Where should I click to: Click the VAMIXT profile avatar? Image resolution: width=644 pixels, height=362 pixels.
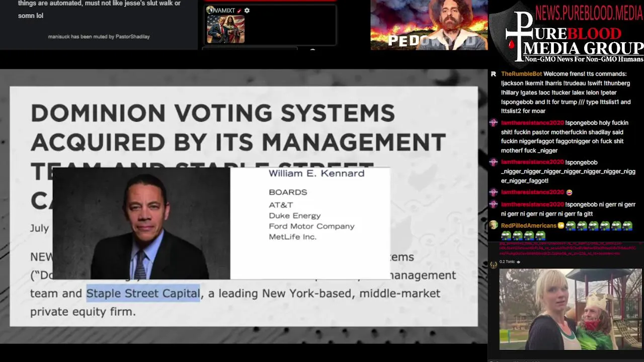(210, 10)
